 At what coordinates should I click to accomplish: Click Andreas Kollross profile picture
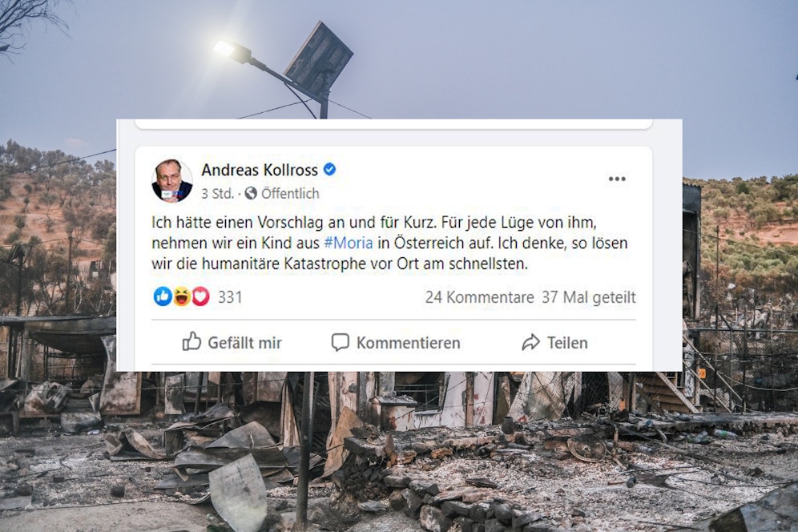pyautogui.click(x=172, y=181)
